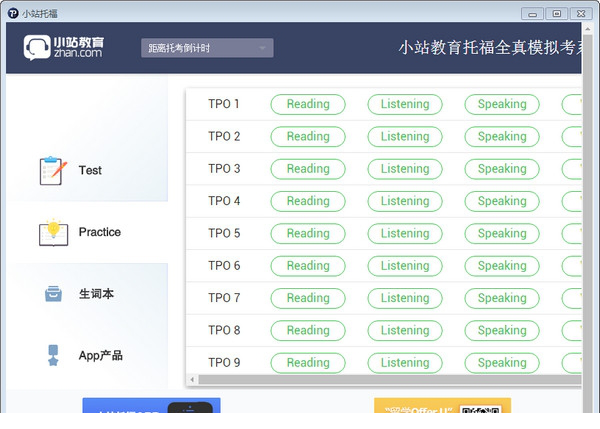Click the window vertical scrollbar thumb
The height and width of the screenshot is (429, 600).
[588, 224]
